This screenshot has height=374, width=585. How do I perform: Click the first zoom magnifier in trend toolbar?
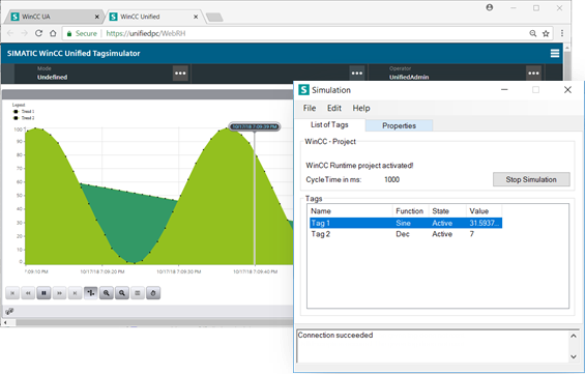(x=106, y=293)
